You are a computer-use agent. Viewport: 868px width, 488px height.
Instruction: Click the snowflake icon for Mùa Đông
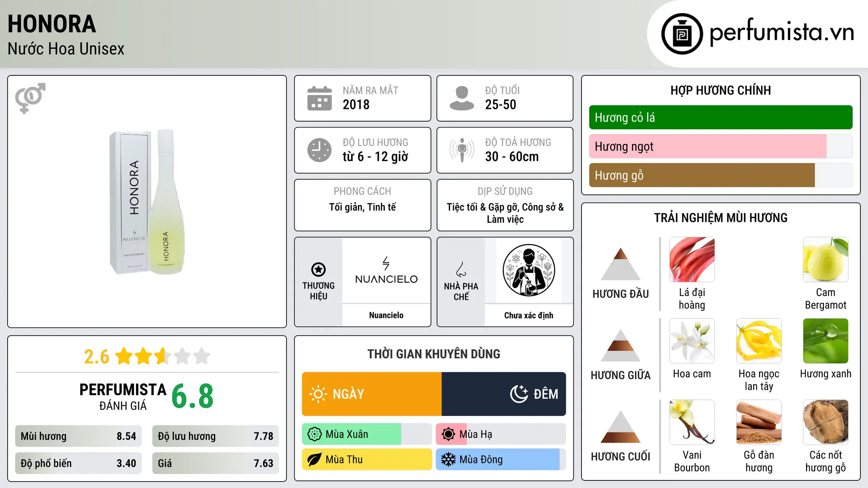click(x=448, y=460)
